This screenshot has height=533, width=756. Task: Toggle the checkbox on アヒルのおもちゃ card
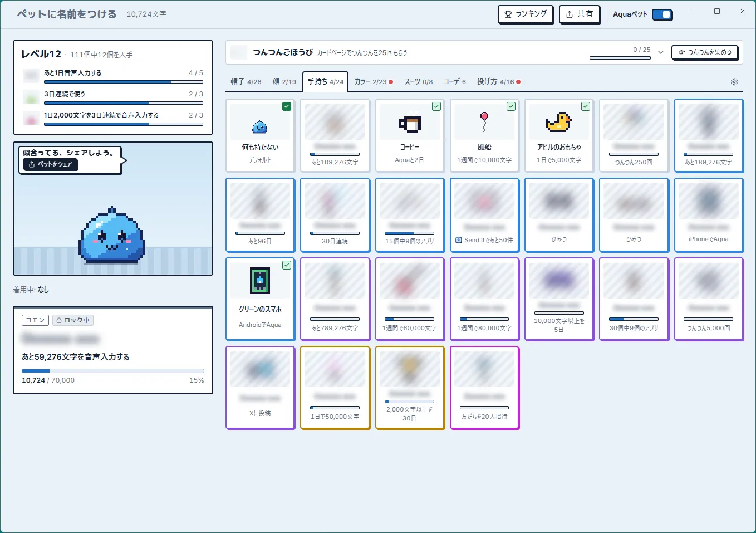pos(586,106)
